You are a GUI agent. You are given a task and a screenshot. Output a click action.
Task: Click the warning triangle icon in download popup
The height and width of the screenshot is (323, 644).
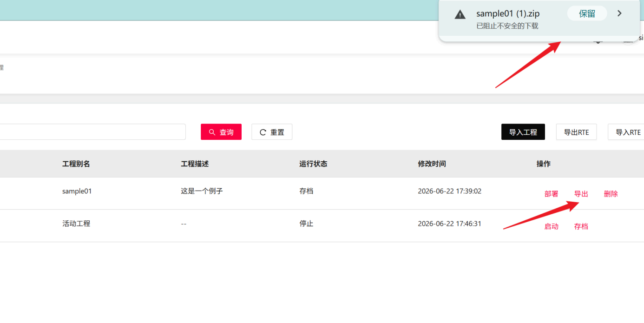click(x=460, y=14)
